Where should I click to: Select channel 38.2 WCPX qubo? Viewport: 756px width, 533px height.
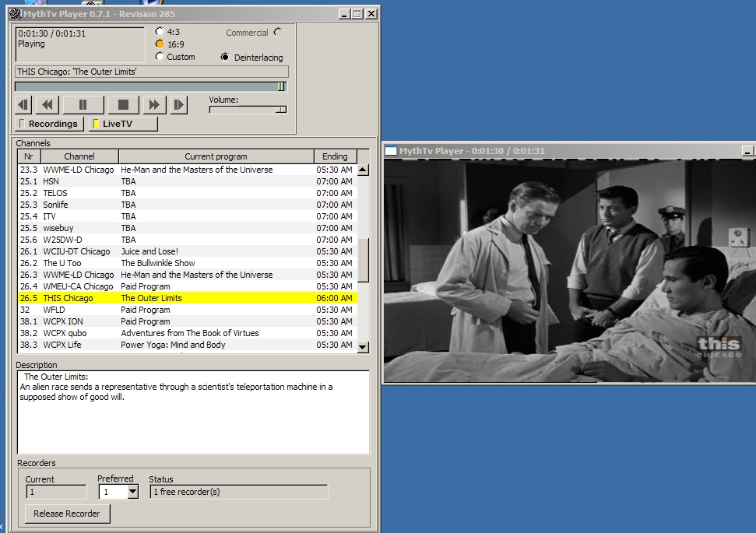click(188, 333)
